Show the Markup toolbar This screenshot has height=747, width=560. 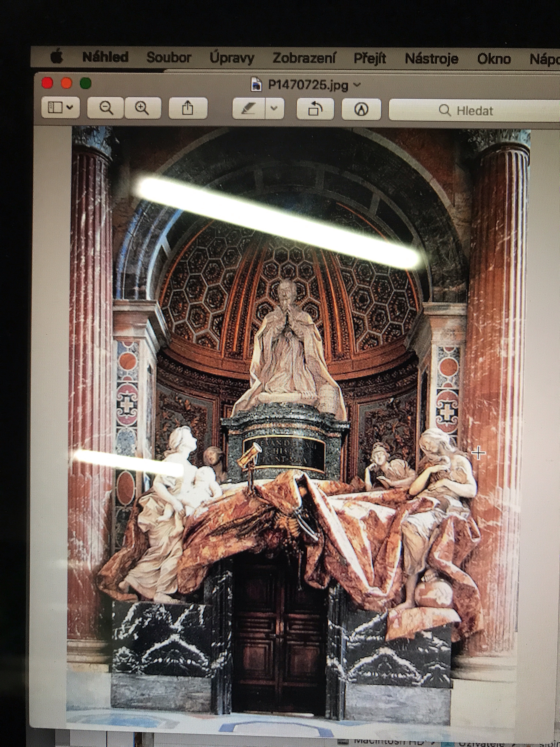[x=361, y=110]
